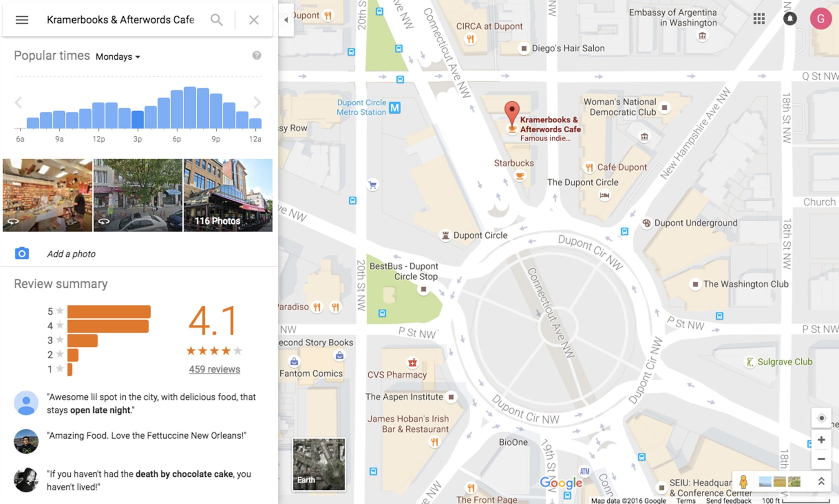Go to next day in popular times

257,102
